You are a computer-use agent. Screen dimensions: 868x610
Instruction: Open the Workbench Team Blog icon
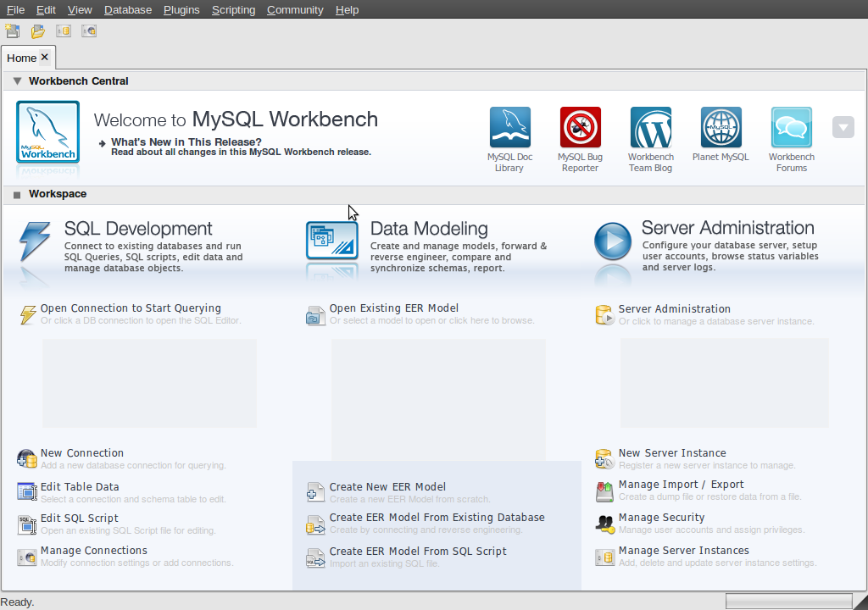click(650, 127)
